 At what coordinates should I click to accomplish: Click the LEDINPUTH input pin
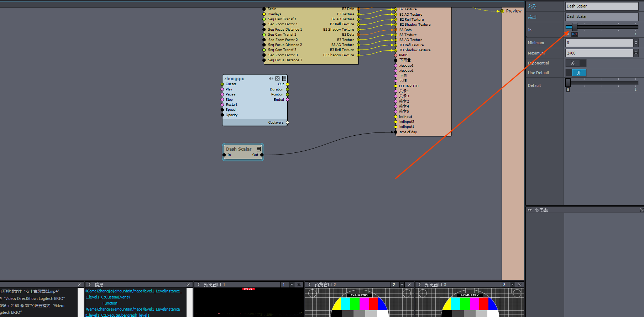pos(396,86)
